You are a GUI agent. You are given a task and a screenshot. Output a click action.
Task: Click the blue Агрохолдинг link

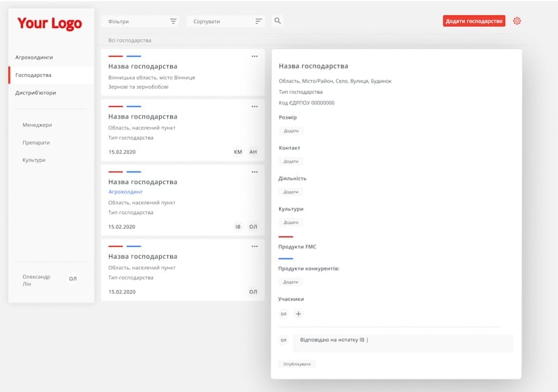tap(126, 191)
